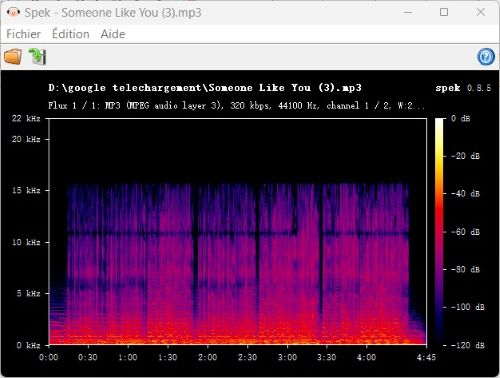Click the dB color scale bar
This screenshot has width=500, height=378.
pos(439,231)
